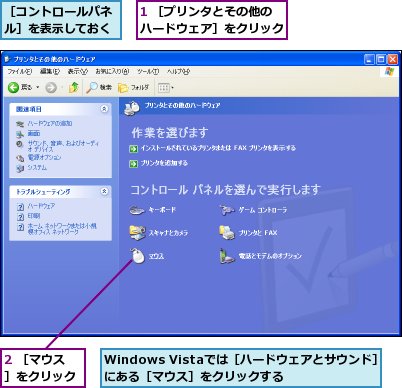Click the System icon in sidebar
402x388 pixels.
[20, 168]
